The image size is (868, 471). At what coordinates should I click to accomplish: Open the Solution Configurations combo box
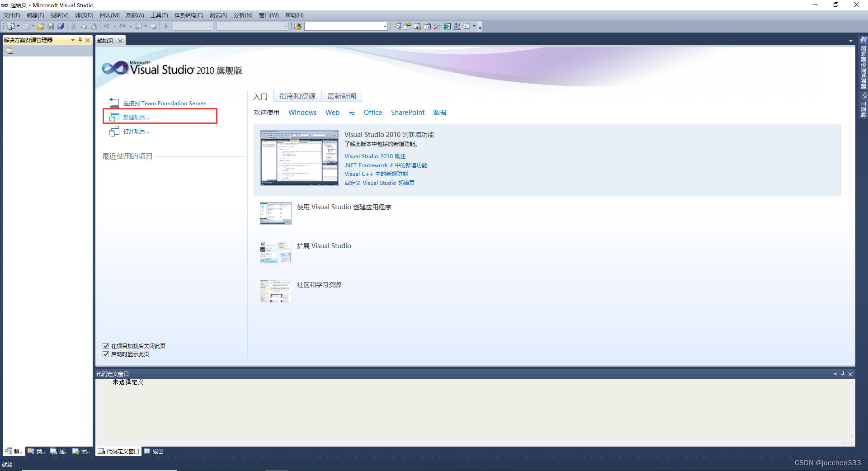(193, 26)
